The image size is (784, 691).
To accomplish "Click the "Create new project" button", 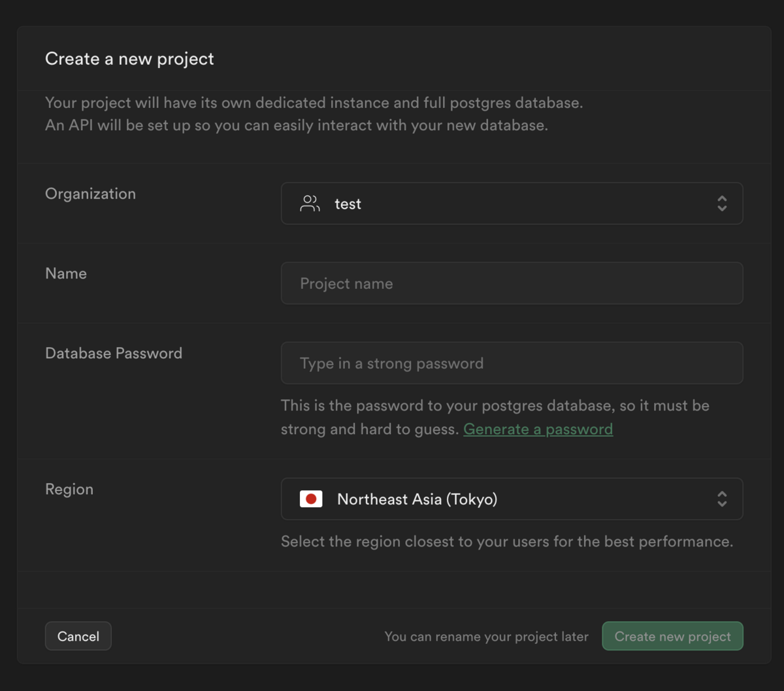I will coord(672,637).
